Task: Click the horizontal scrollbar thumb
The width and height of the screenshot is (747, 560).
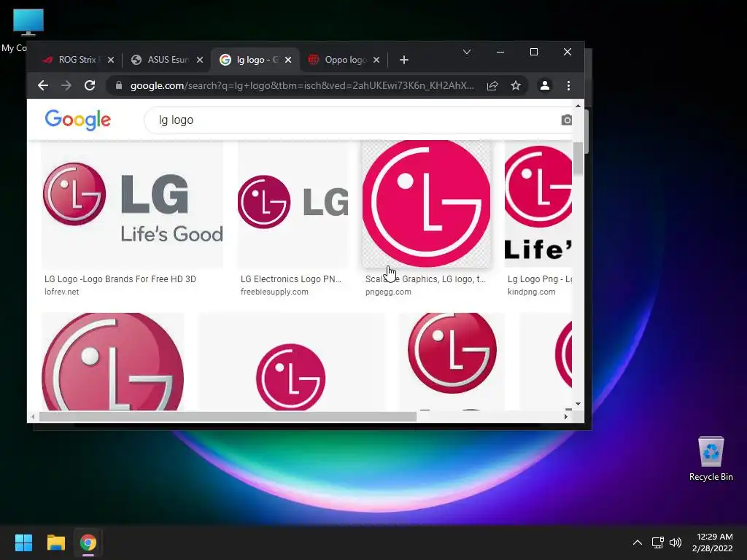Action: coord(228,416)
